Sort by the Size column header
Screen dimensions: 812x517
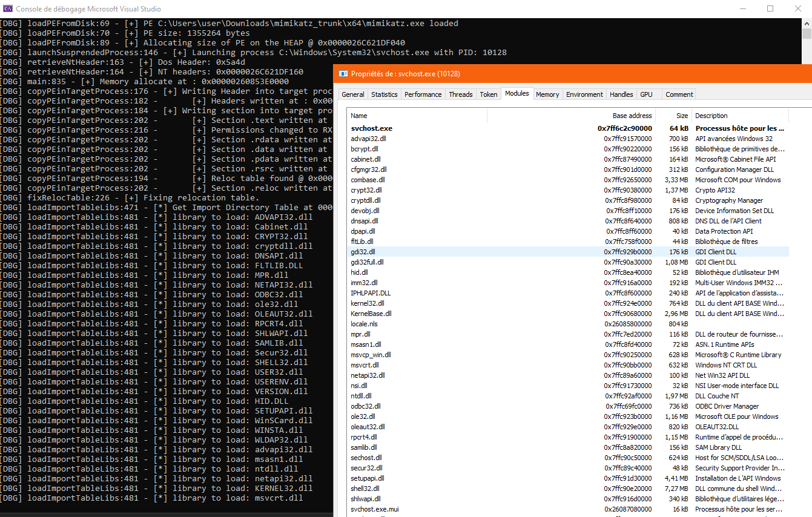point(673,116)
